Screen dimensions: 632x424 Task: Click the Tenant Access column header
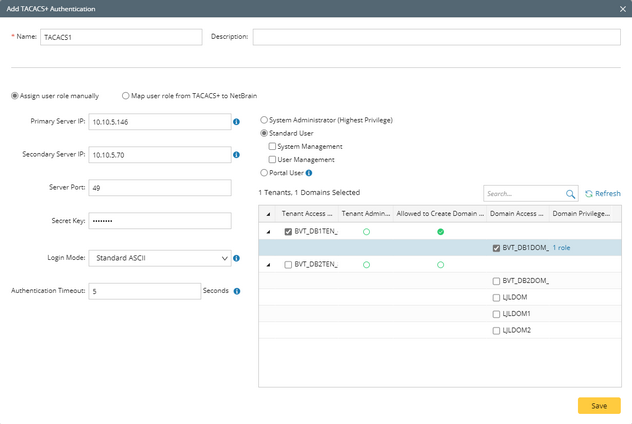(x=308, y=214)
